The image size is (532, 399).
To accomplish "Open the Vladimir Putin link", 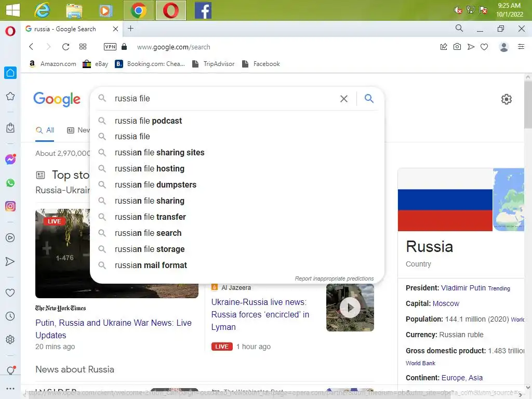I will pos(463,288).
